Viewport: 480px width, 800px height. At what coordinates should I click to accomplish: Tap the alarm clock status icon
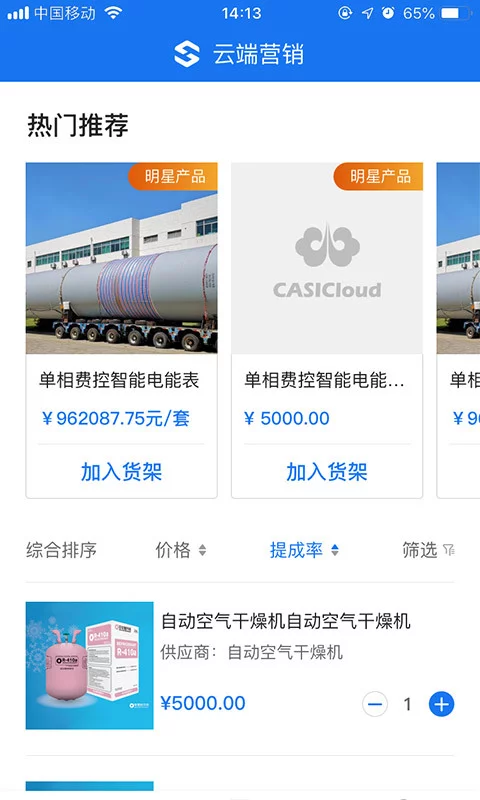[389, 13]
